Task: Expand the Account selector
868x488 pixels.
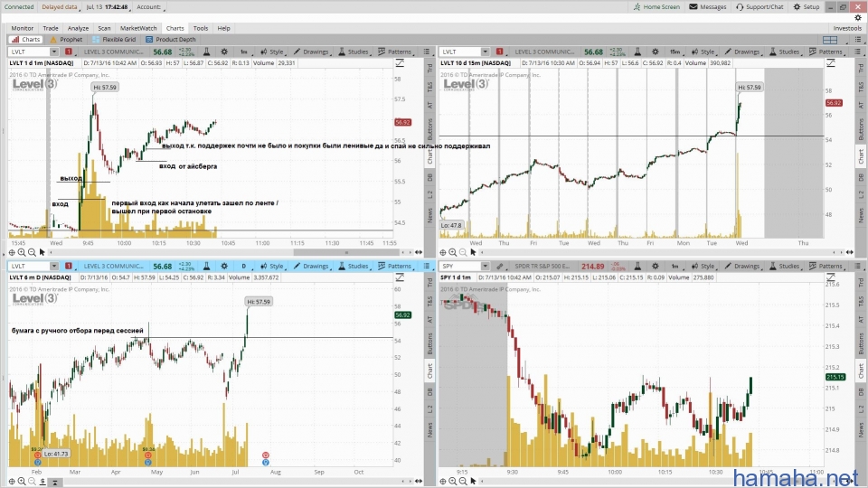Action: pyautogui.click(x=151, y=7)
